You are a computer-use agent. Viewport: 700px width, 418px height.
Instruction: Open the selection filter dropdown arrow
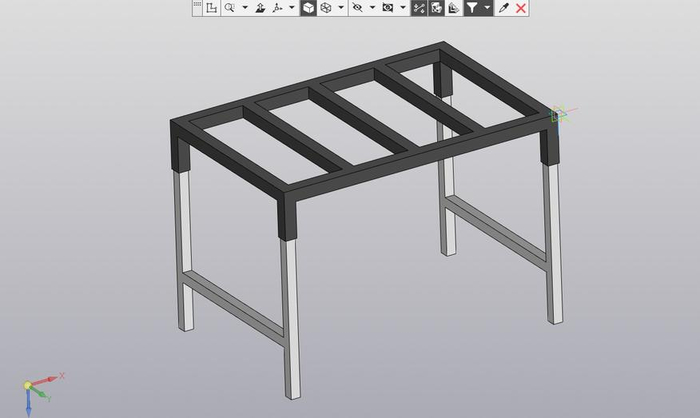487,8
